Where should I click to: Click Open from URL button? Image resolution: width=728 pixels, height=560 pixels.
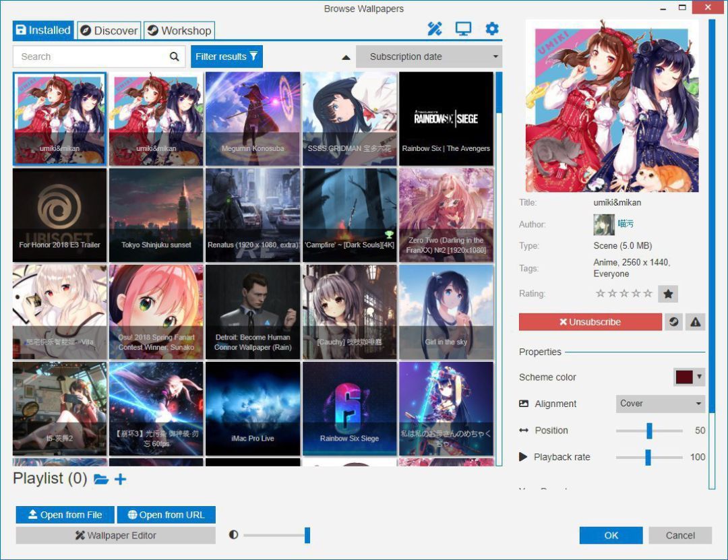coord(166,514)
